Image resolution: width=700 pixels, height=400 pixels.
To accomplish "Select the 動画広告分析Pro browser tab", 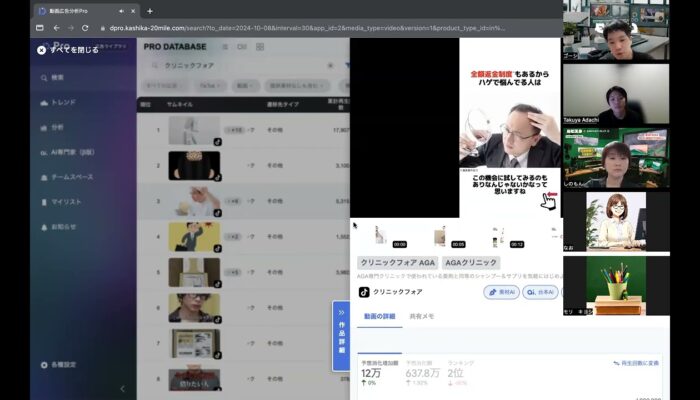I will point(86,11).
